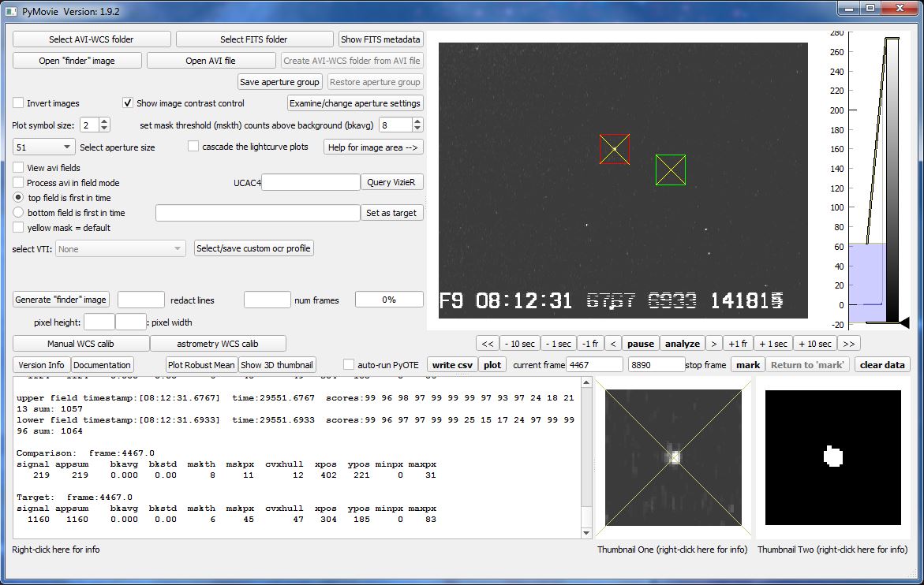Open the aperture size dropdown
Image resolution: width=924 pixels, height=585 pixels.
click(x=44, y=147)
